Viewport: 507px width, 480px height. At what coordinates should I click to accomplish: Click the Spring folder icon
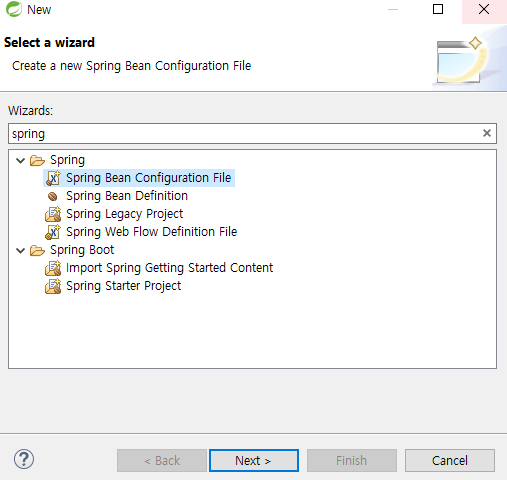point(37,160)
